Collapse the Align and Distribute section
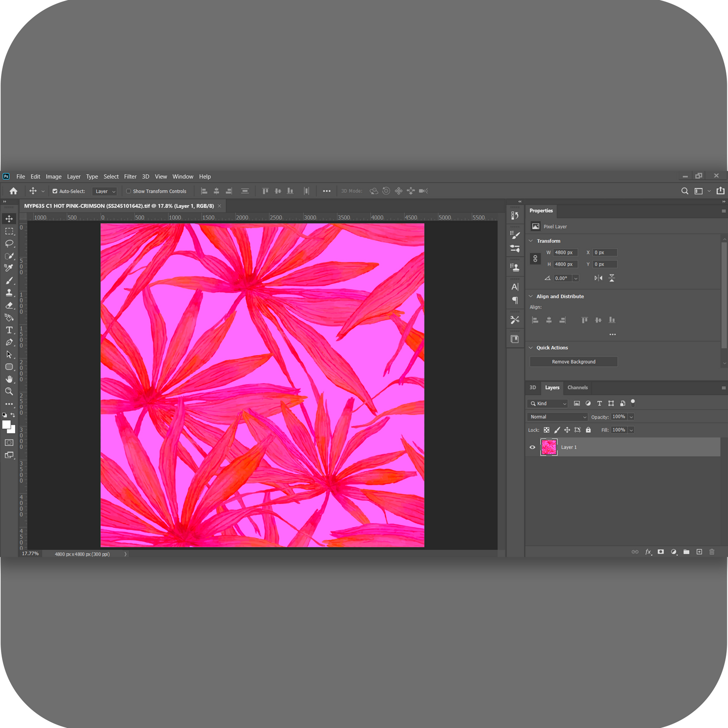 coord(531,296)
